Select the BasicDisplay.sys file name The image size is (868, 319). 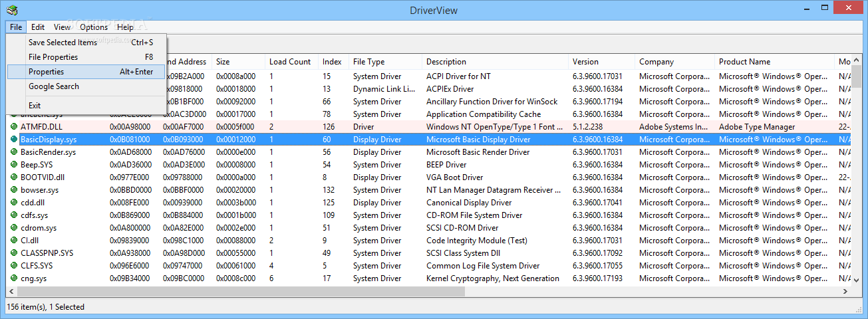49,140
